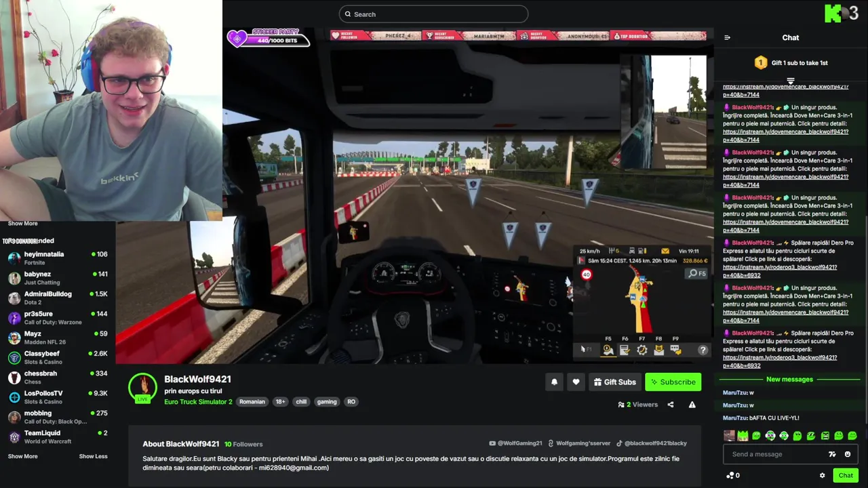The width and height of the screenshot is (868, 488).
Task: Open the @WolfGaming21 YouTube link
Action: pyautogui.click(x=515, y=443)
